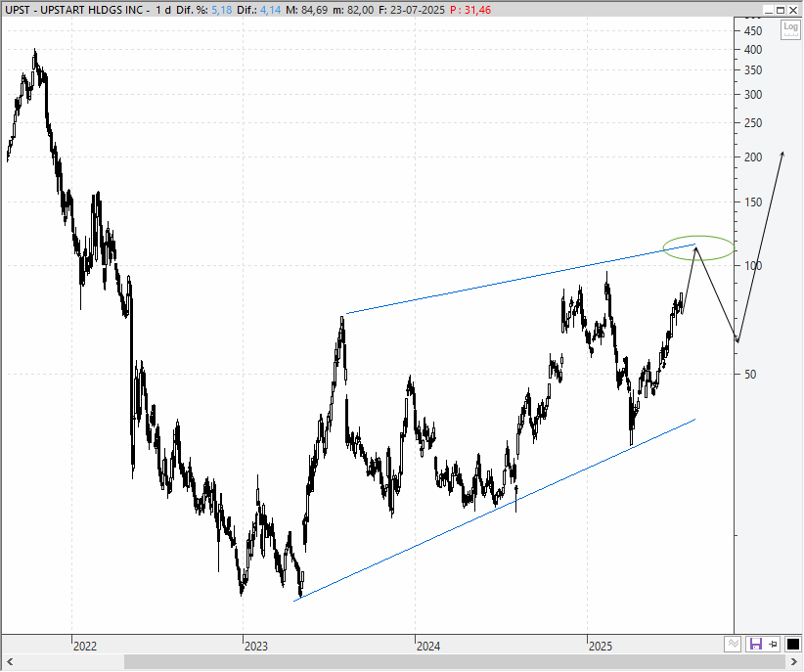Click the maximum value M: 84,69

tap(306, 10)
